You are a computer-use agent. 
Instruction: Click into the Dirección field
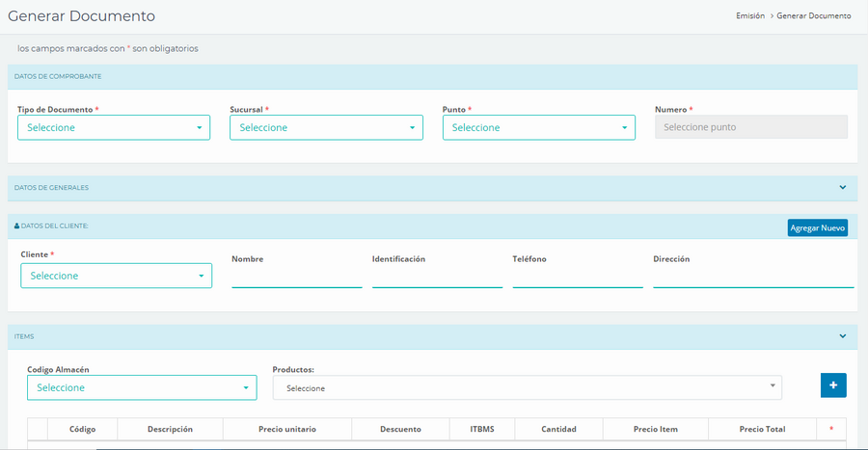(x=752, y=278)
